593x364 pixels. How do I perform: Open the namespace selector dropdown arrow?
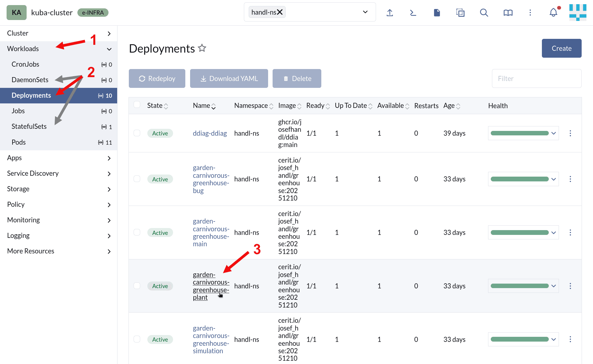(365, 12)
